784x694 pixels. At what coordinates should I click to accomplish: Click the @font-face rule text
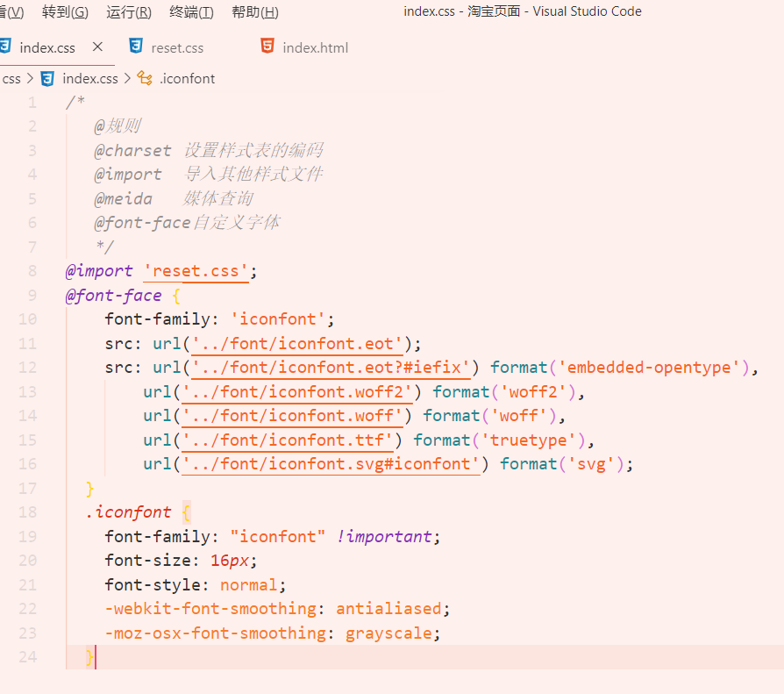pos(113,296)
